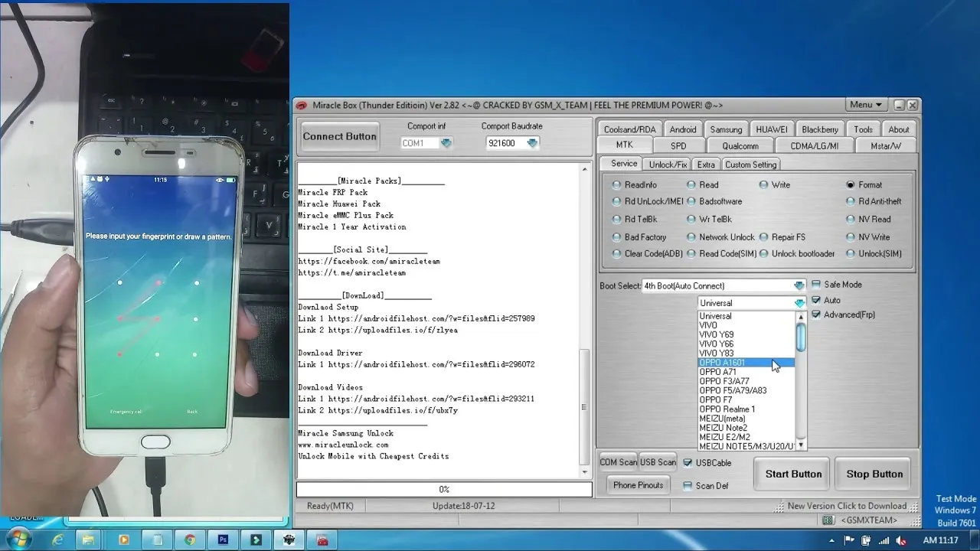The image size is (980, 551).
Task: Open Windows Explorer folder taskbar icon
Action: (90, 540)
